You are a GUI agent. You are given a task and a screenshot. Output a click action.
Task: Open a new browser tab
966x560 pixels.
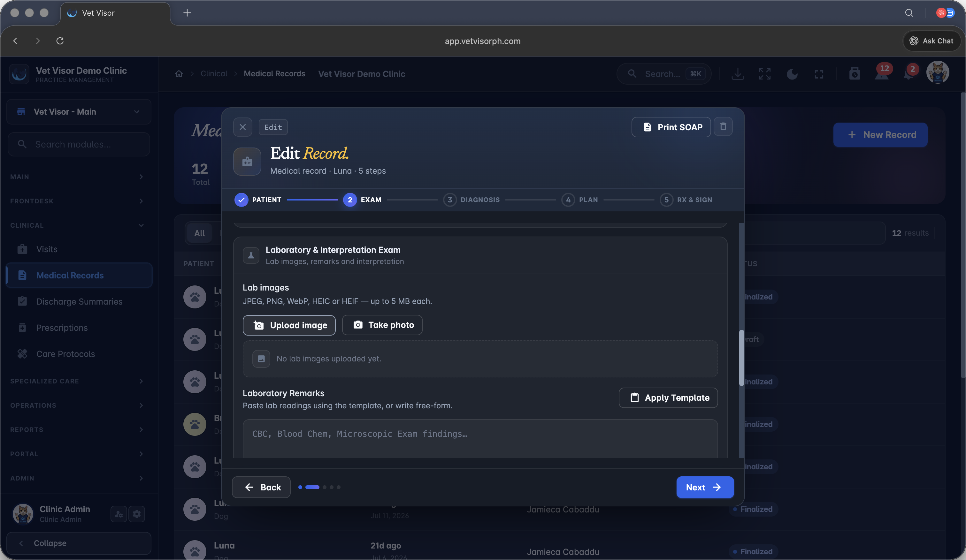click(187, 13)
